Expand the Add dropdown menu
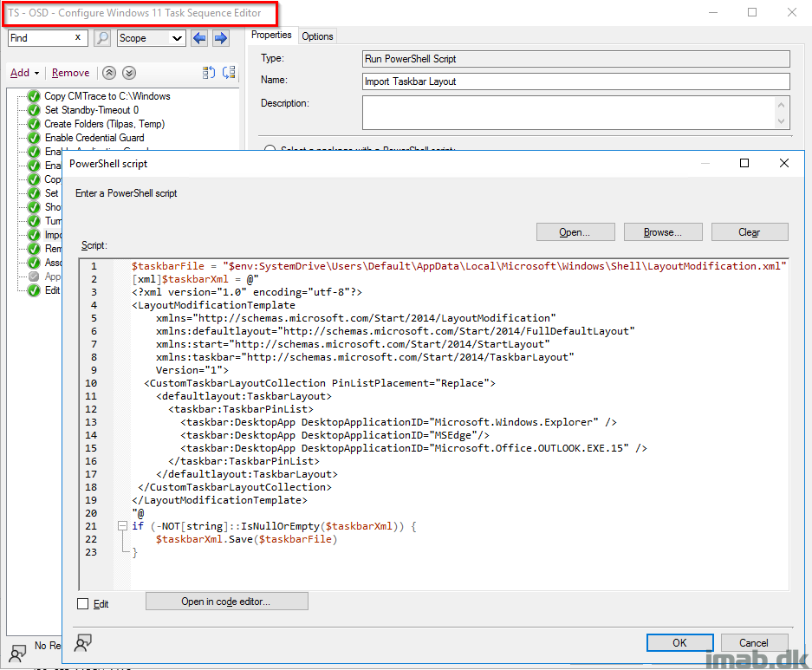This screenshot has width=812, height=670. coord(24,73)
